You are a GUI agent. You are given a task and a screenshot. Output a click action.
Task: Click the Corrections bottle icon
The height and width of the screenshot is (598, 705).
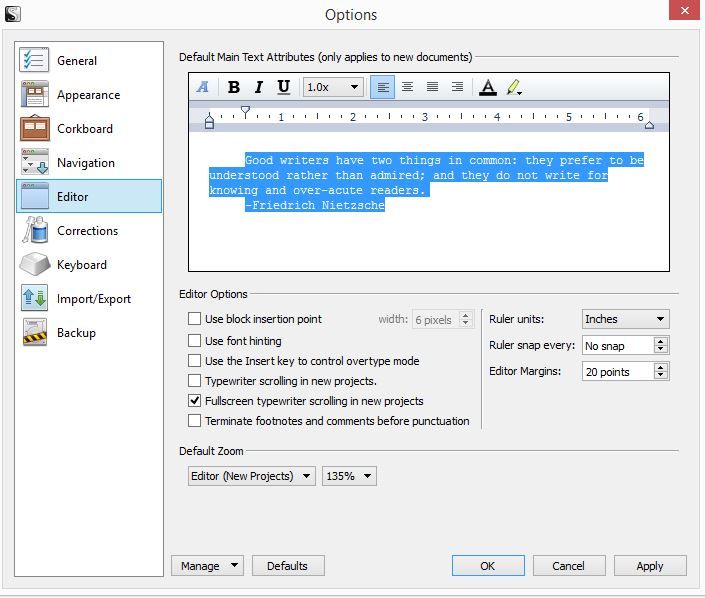tap(34, 230)
